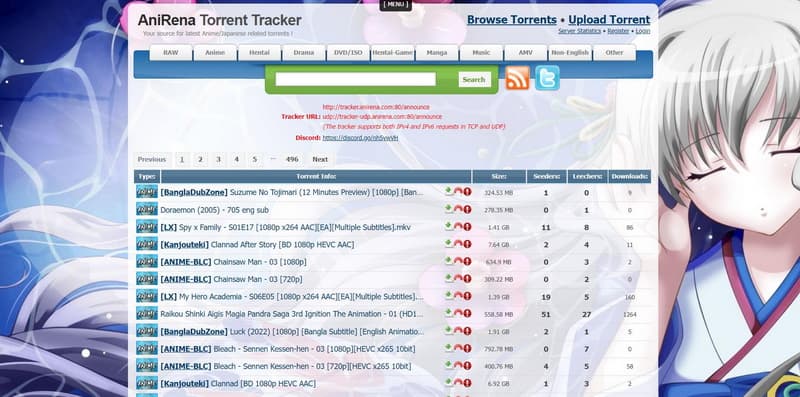Select the RAW category tab
Image resolution: width=800 pixels, height=397 pixels.
click(171, 53)
